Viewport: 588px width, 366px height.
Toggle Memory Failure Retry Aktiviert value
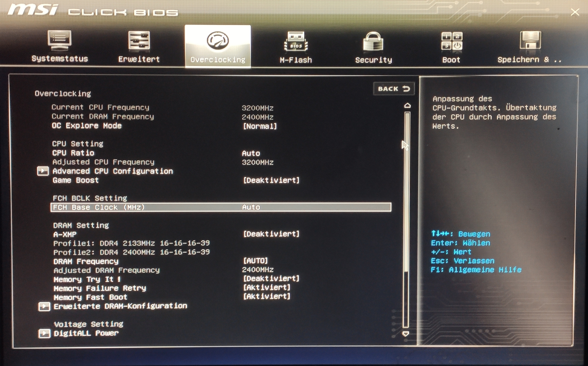click(x=266, y=287)
